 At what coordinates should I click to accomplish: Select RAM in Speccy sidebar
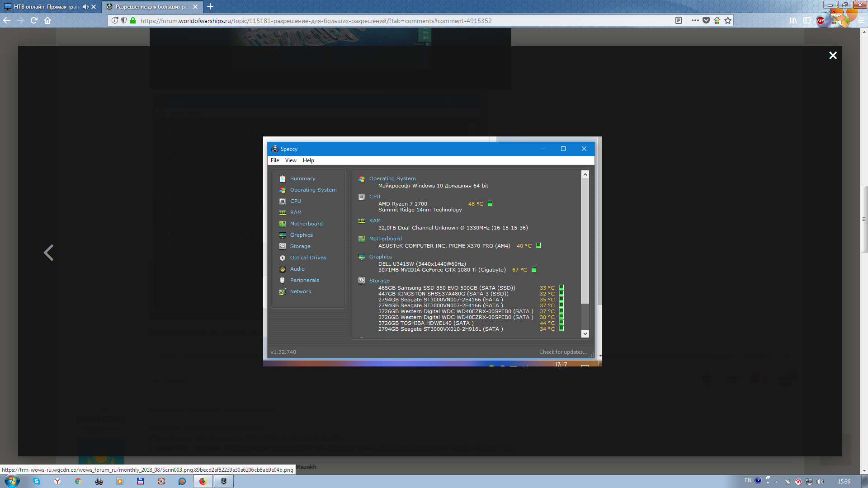(296, 212)
